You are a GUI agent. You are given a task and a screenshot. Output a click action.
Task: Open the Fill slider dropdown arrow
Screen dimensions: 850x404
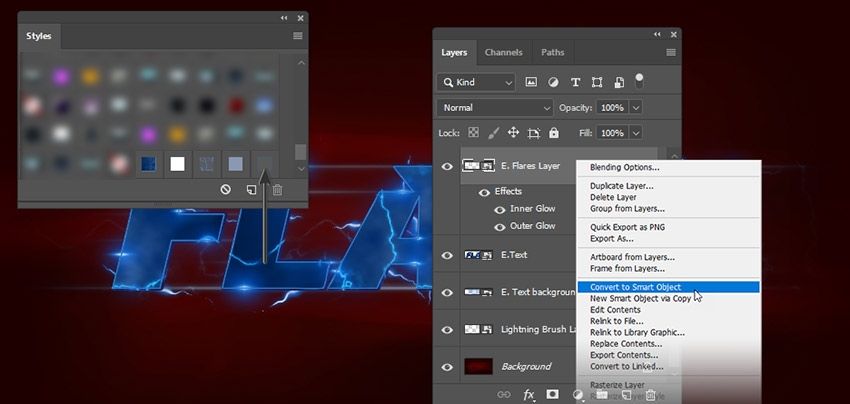point(636,133)
